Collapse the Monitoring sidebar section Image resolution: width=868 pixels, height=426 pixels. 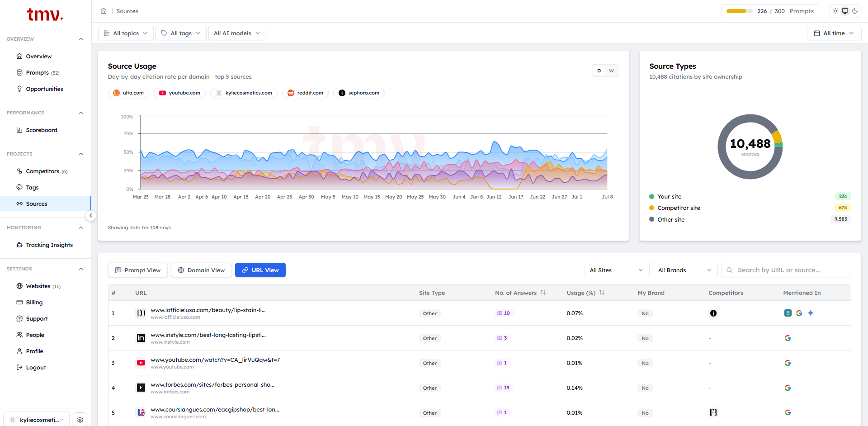[x=81, y=227]
